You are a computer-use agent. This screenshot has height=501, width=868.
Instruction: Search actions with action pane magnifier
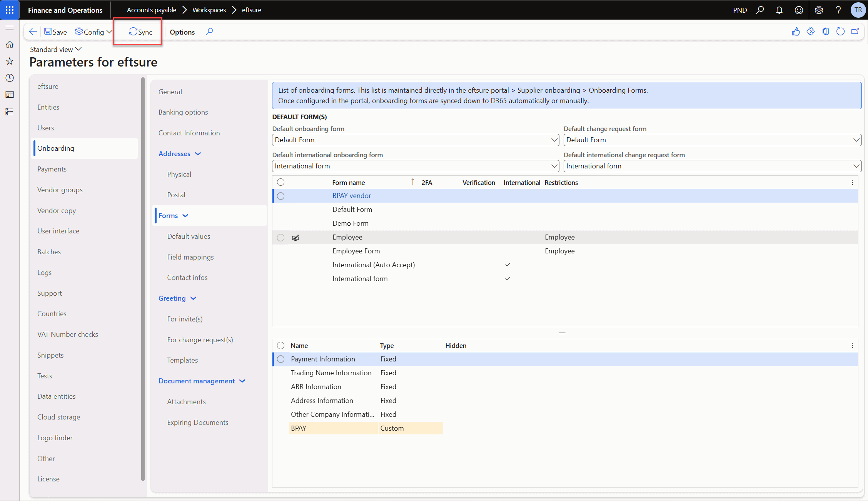[209, 32]
